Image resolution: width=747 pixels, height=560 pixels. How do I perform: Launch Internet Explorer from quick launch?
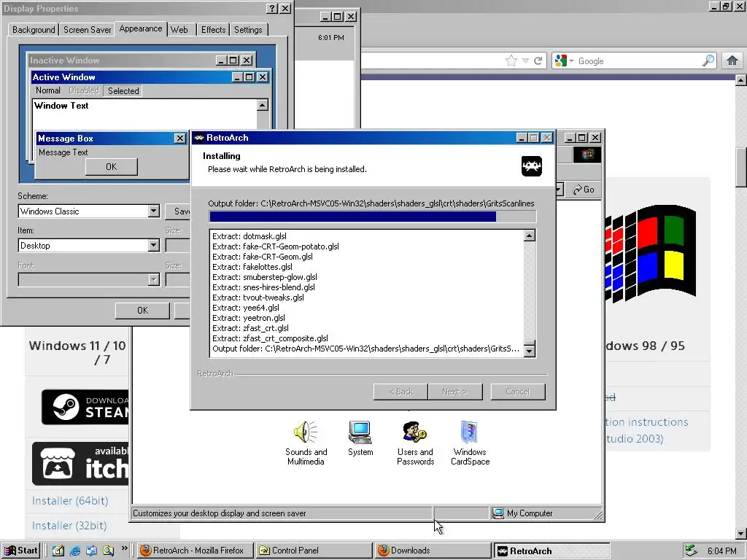coord(75,551)
